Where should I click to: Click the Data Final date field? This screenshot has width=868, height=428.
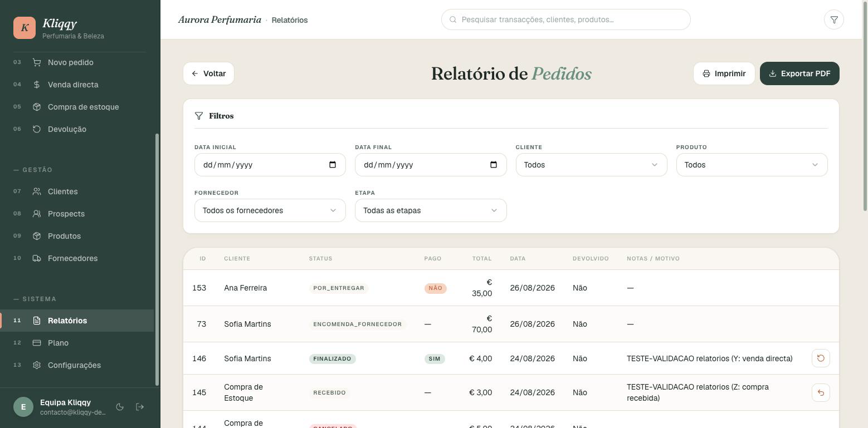(431, 165)
